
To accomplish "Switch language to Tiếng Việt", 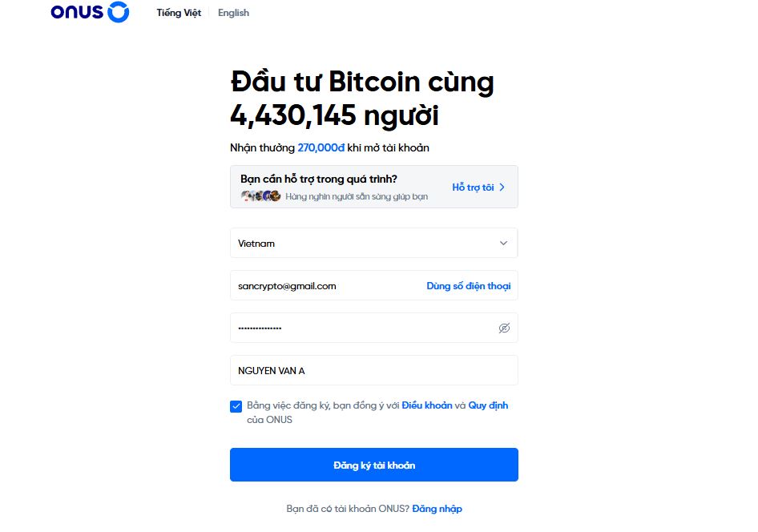I will coord(179,13).
